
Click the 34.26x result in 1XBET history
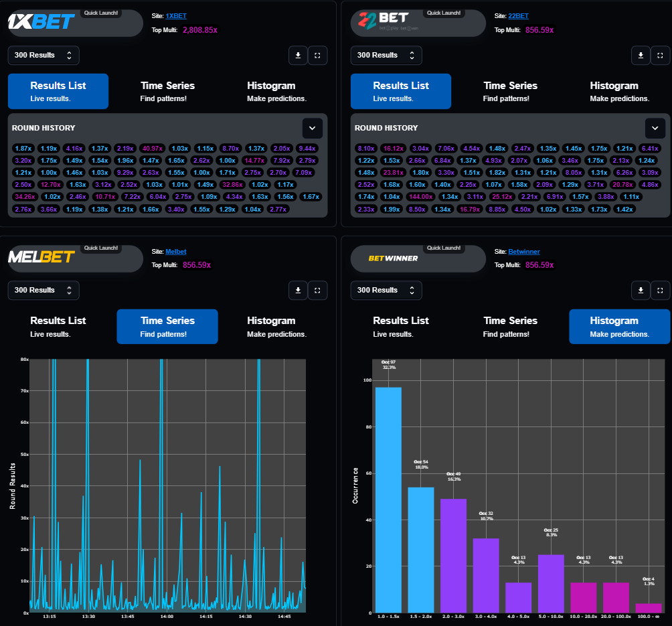tap(25, 197)
